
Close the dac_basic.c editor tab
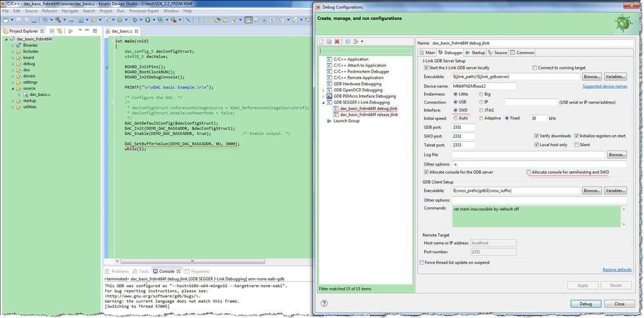coord(137,31)
